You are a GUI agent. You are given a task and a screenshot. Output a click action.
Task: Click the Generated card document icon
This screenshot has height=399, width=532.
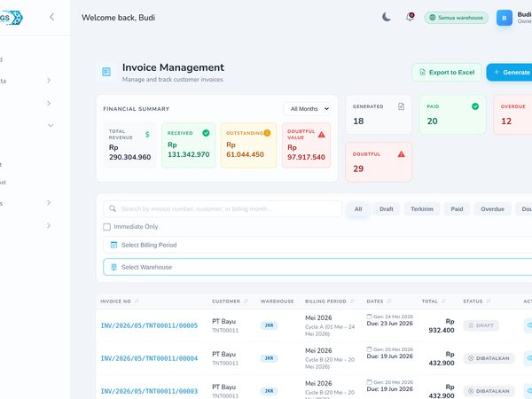coord(401,106)
